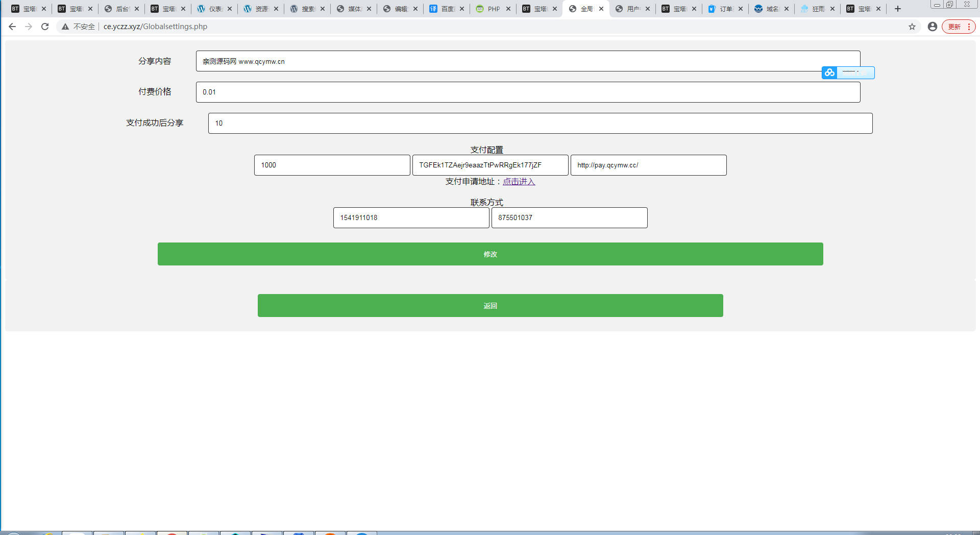
Task: Click the red 更新 update button
Action: point(959,27)
